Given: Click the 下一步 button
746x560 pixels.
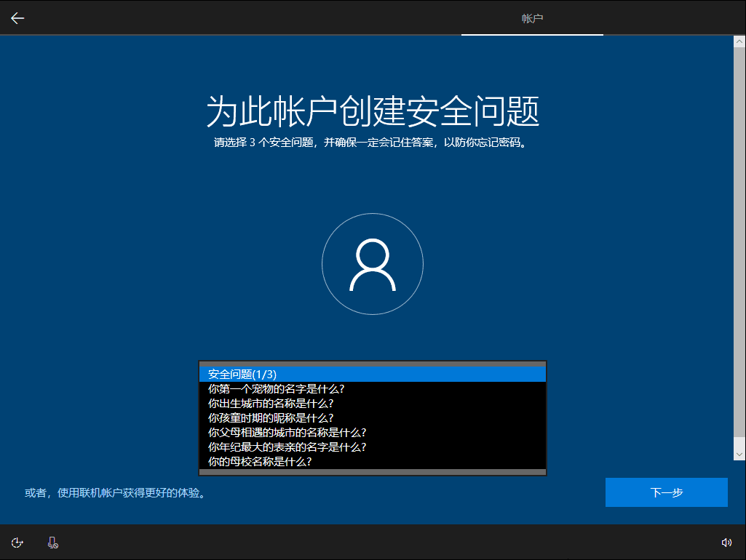Looking at the screenshot, I should 666,492.
